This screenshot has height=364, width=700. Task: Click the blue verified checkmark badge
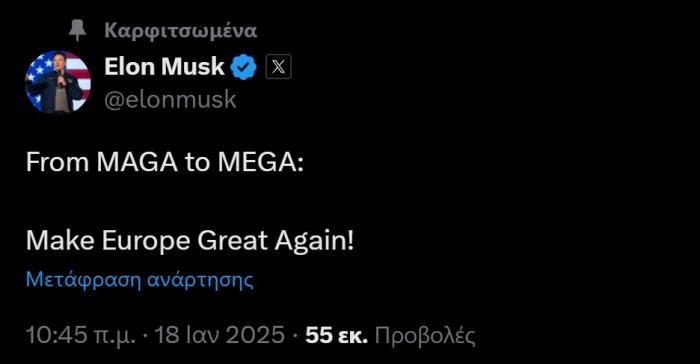click(x=243, y=67)
